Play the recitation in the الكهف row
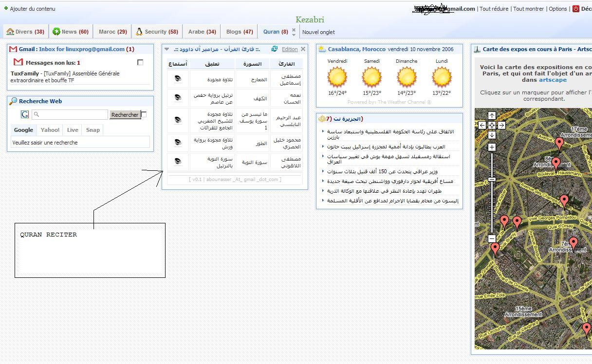592x364 pixels. tap(178, 98)
